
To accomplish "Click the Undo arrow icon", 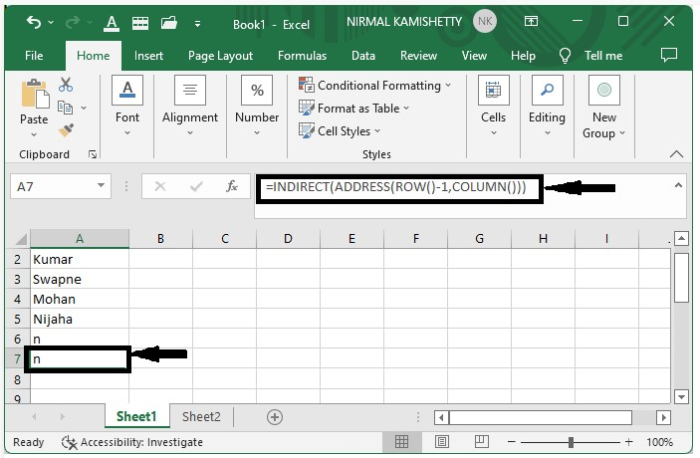I will [34, 22].
